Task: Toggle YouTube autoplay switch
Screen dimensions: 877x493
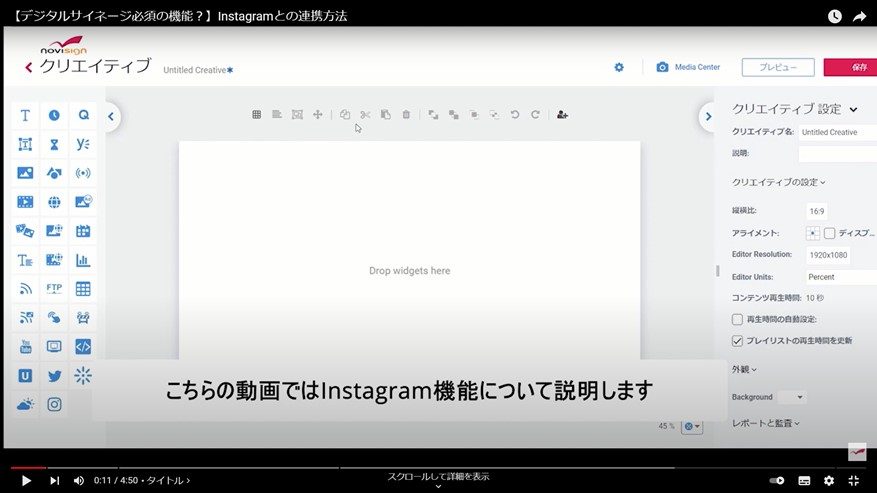Action: click(x=777, y=480)
